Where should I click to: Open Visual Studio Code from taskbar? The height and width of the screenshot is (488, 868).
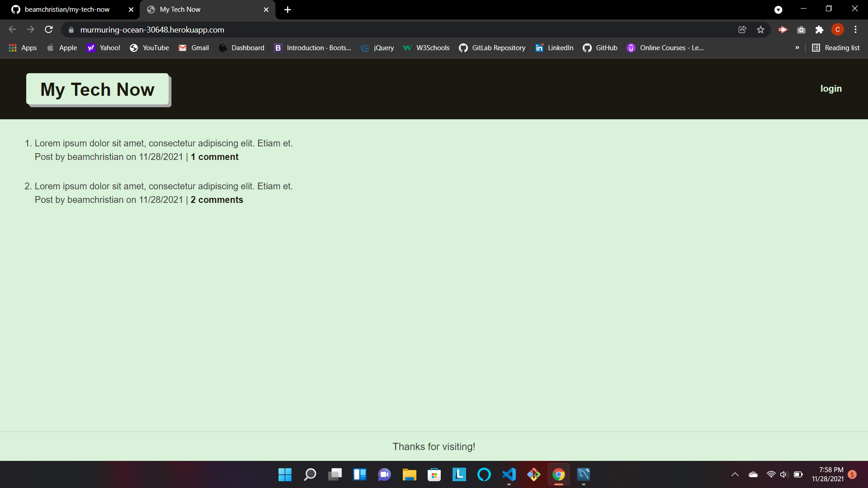click(509, 474)
